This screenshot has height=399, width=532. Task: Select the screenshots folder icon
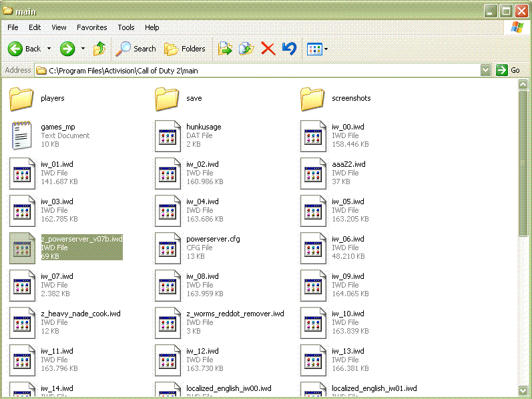coord(312,99)
